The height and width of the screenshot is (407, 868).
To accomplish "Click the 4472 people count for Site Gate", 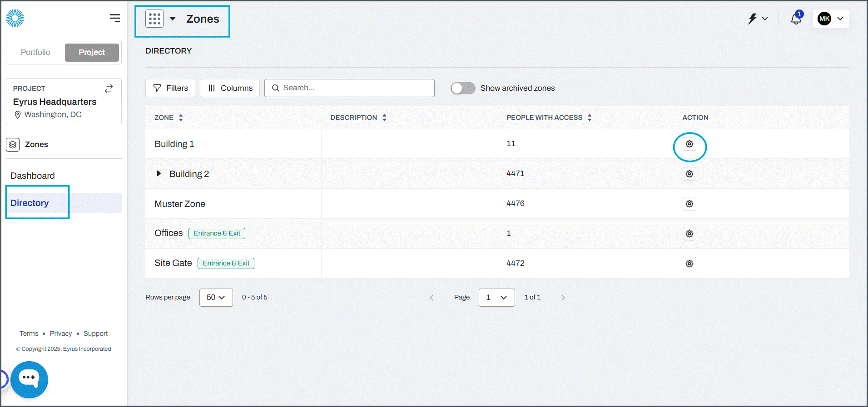I will click(516, 263).
